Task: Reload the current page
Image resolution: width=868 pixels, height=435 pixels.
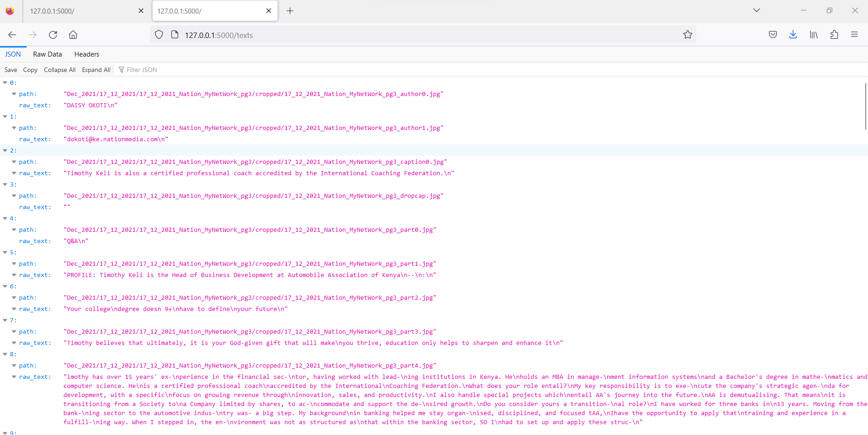Action: (x=53, y=35)
